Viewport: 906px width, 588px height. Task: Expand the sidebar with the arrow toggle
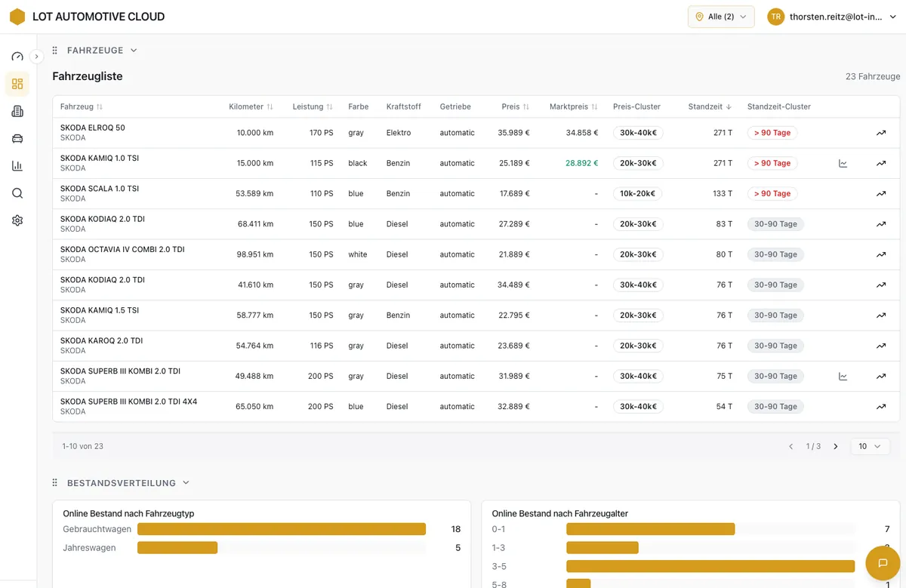coord(36,57)
